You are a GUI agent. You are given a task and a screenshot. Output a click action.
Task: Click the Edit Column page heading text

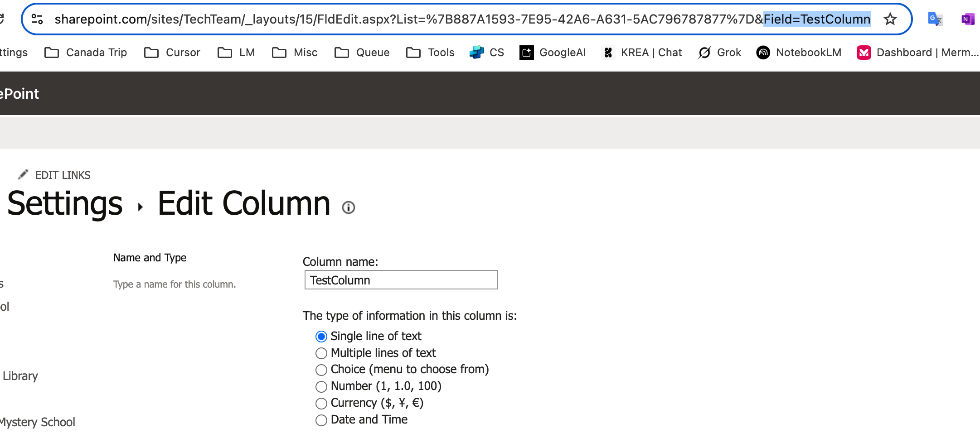point(244,203)
